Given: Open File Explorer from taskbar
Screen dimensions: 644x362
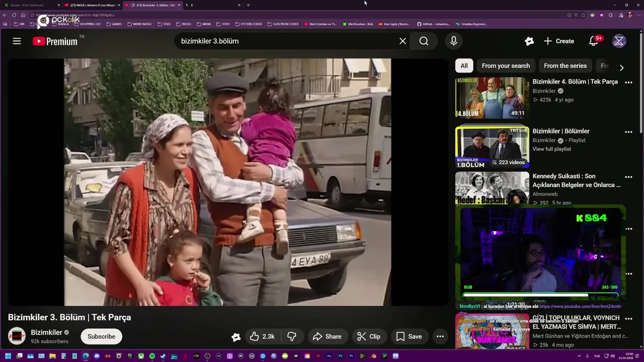Looking at the screenshot, I should [52, 356].
